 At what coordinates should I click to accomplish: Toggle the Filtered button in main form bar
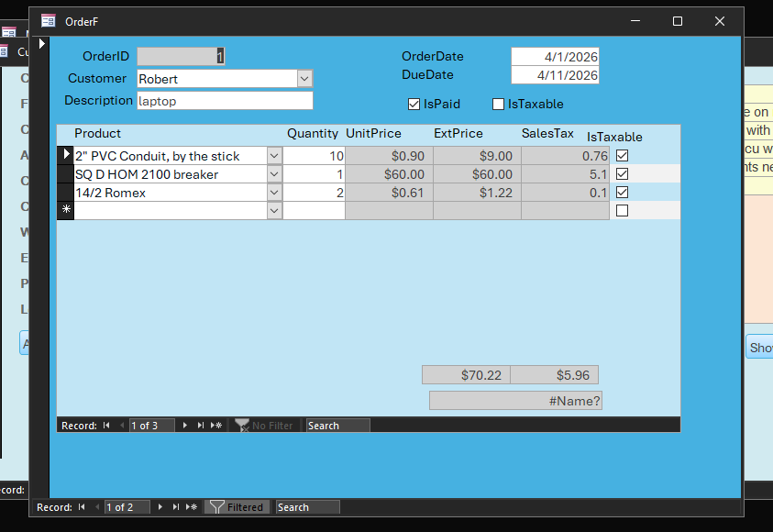coord(237,507)
